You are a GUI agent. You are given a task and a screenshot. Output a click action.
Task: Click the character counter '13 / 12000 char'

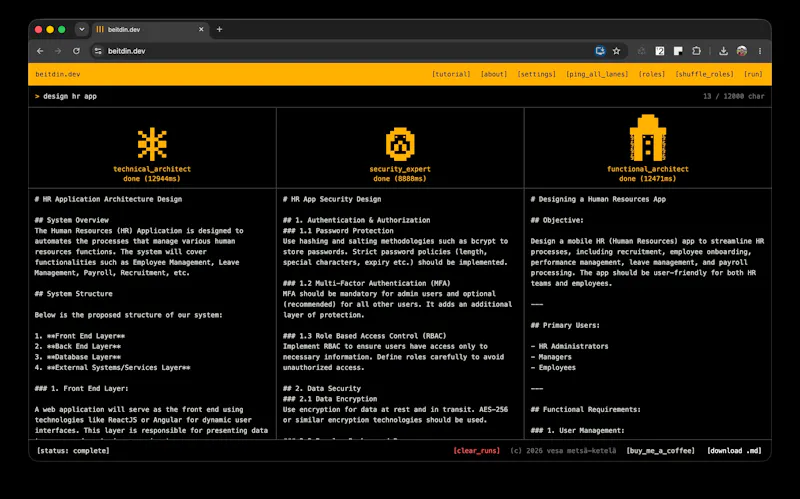coord(734,96)
